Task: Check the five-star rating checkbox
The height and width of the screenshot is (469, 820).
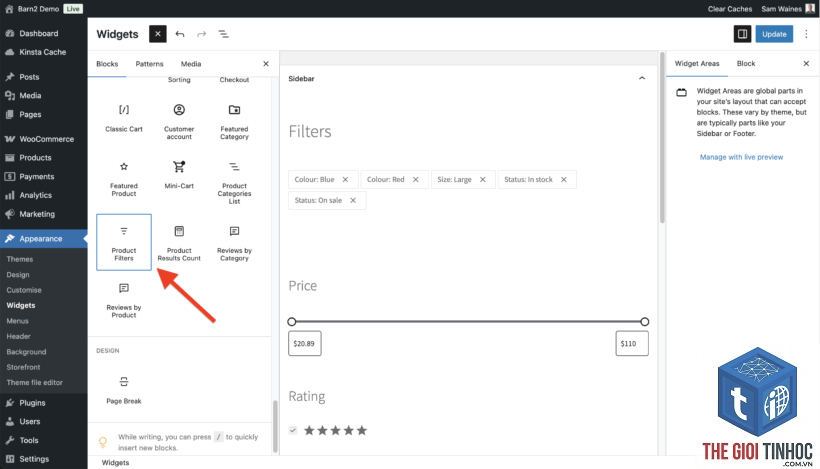Action: pos(293,430)
